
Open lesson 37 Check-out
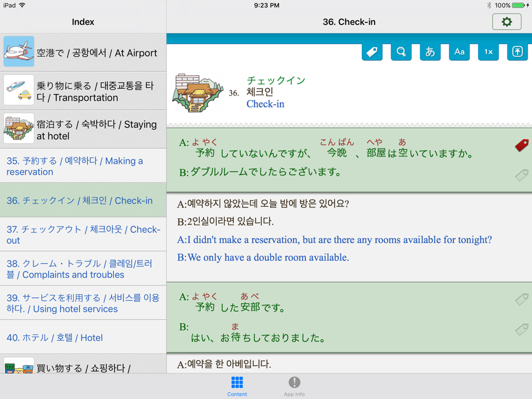pos(83,235)
